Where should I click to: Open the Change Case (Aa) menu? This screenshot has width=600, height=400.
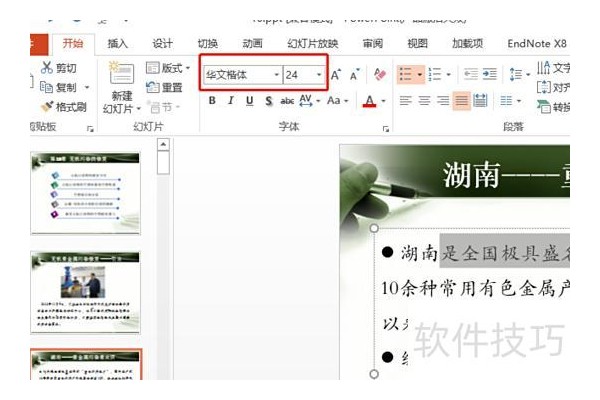[338, 101]
